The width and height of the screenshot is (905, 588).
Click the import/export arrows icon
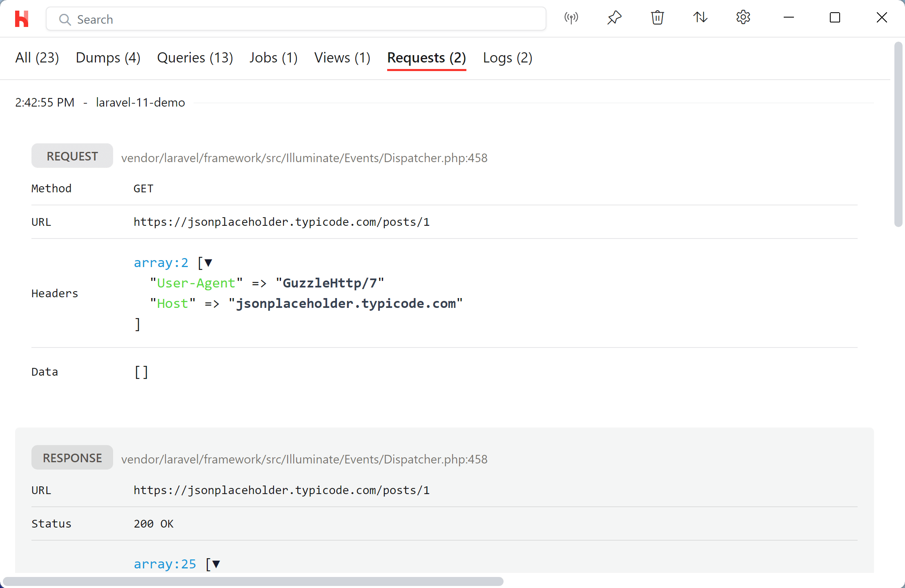[x=700, y=18]
